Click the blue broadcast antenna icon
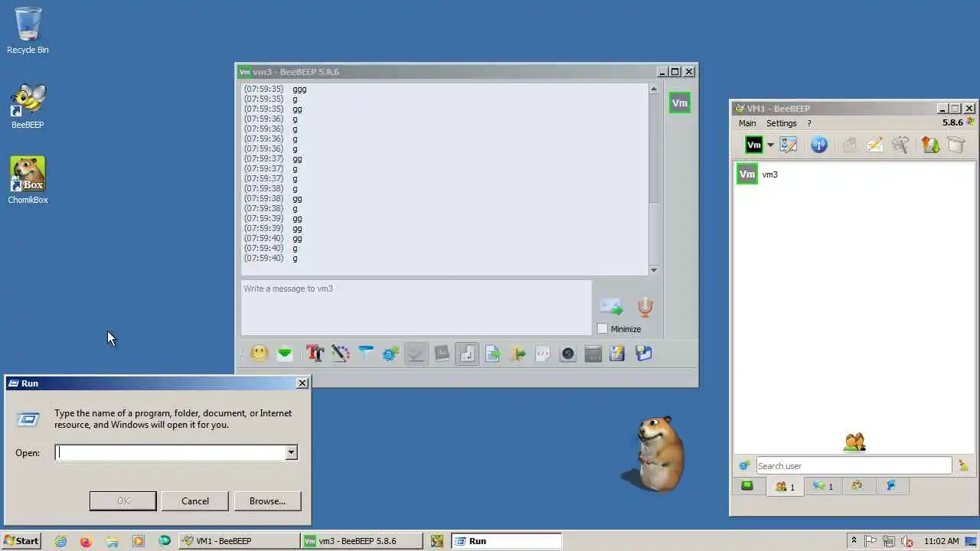 [x=819, y=145]
